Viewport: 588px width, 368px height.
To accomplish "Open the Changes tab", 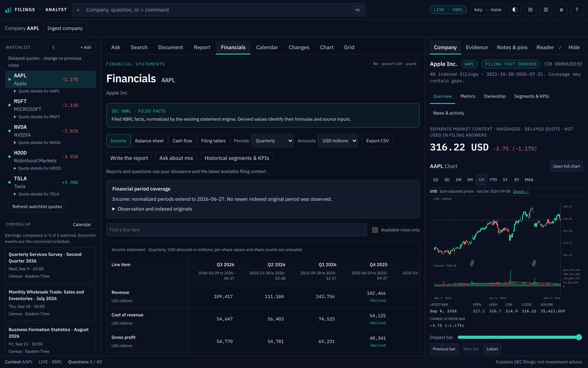I will (x=299, y=47).
